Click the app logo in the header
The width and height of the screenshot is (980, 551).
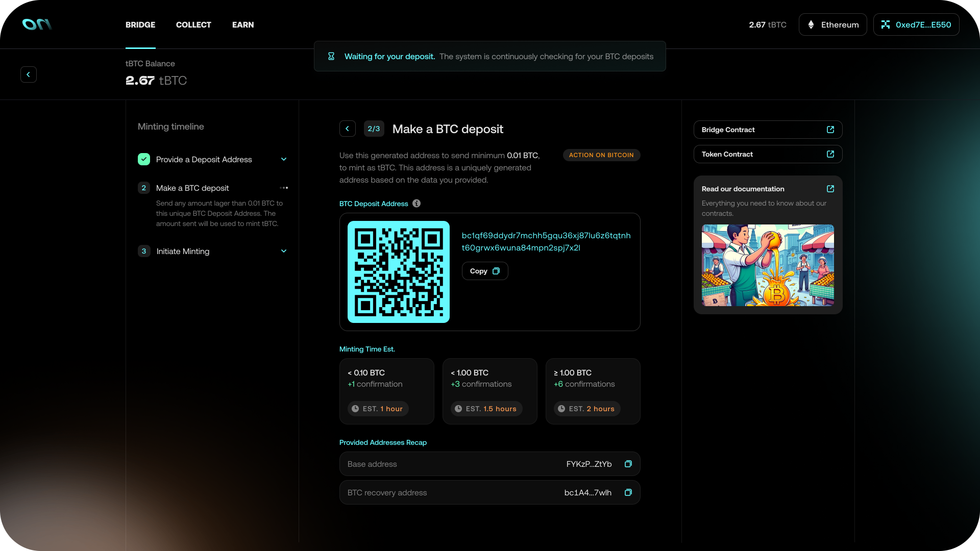pos(37,24)
